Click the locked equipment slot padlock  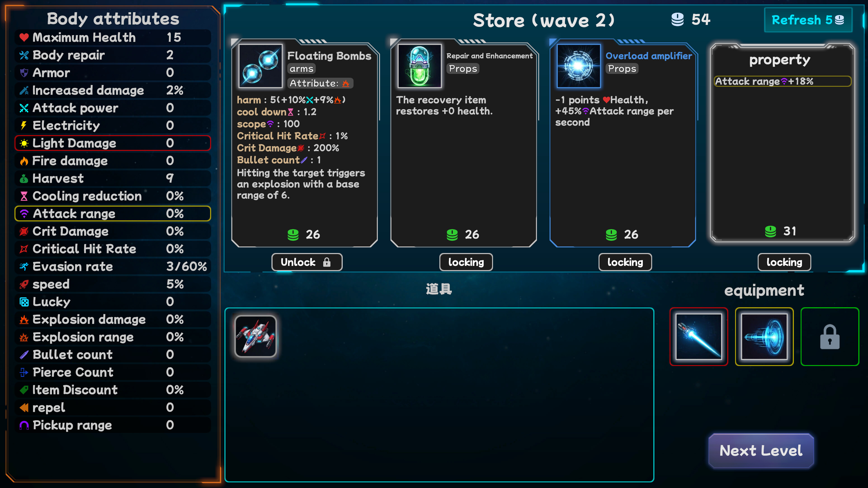point(830,336)
